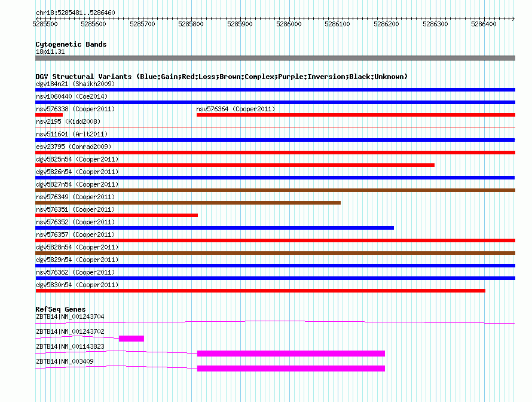Image resolution: width=532 pixels, height=402 pixels.
Task: Open dgv5827n54 (Cooper2011) label
Action: 77,184
